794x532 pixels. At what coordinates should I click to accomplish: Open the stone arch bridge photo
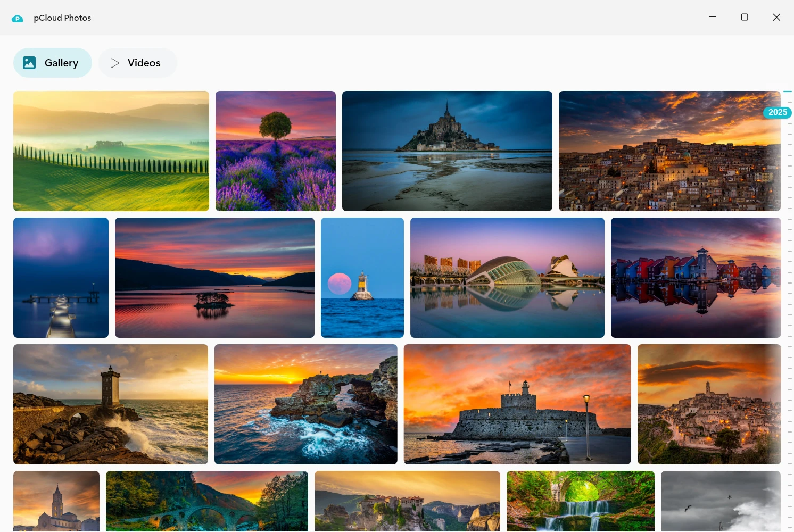click(207, 501)
